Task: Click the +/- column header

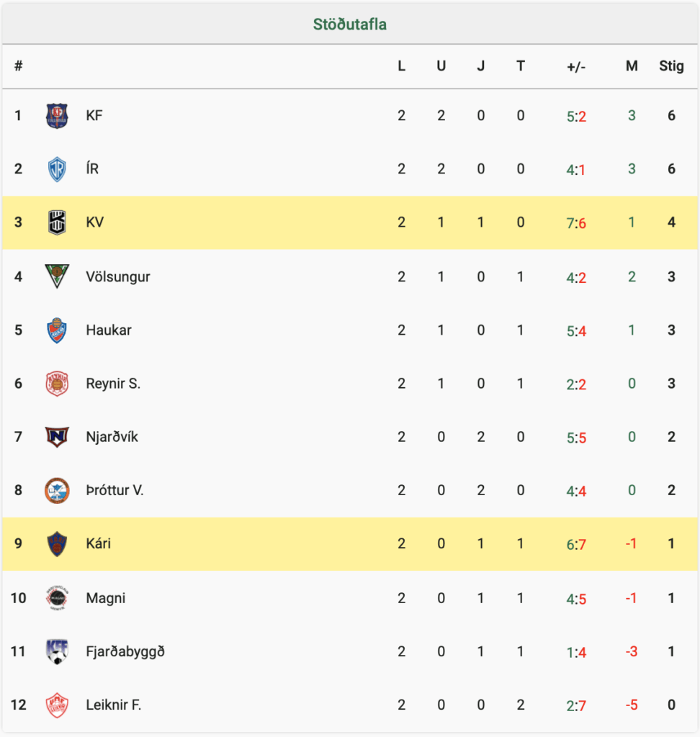Action: coord(576,67)
